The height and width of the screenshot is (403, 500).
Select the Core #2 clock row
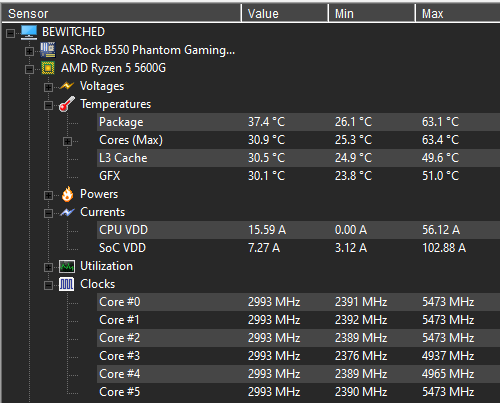pos(298,338)
